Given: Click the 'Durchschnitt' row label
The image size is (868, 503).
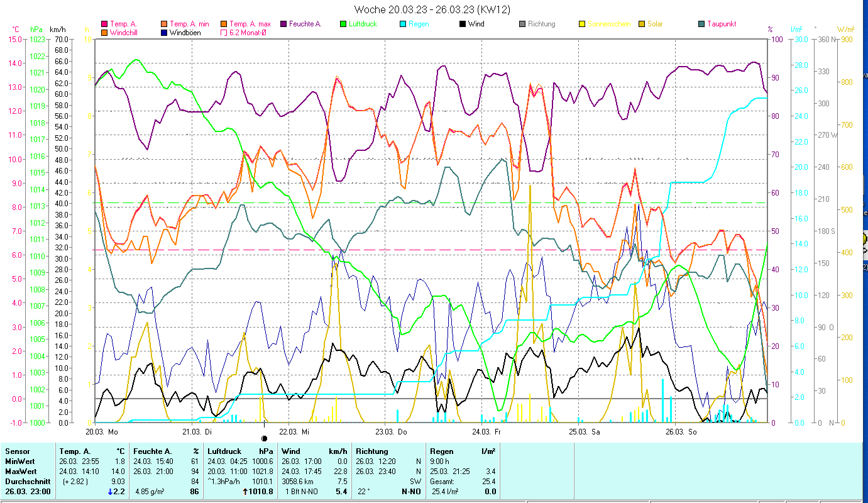Looking at the screenshot, I should coord(27,482).
